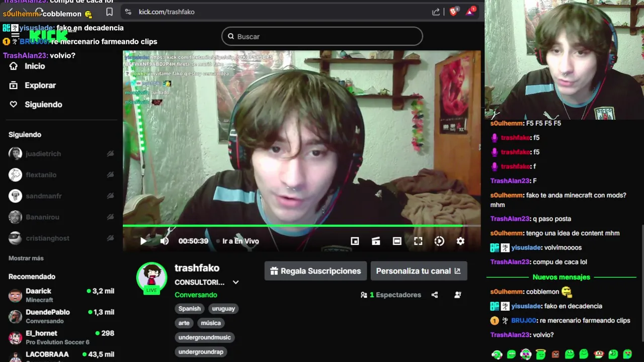
Task: Click the moderator user icon beside share
Action: click(x=458, y=295)
